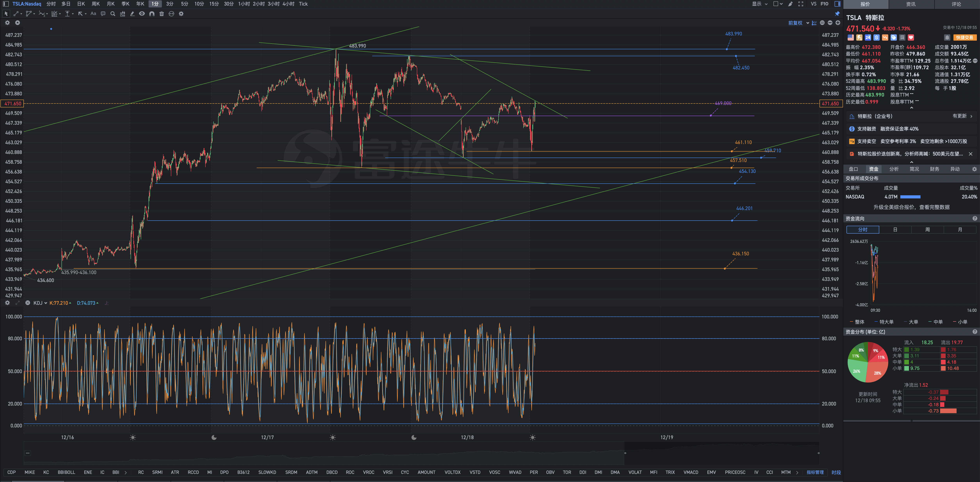Toggle the X,Y coordinate axis icon
980x482 pixels.
pyautogui.click(x=814, y=23)
